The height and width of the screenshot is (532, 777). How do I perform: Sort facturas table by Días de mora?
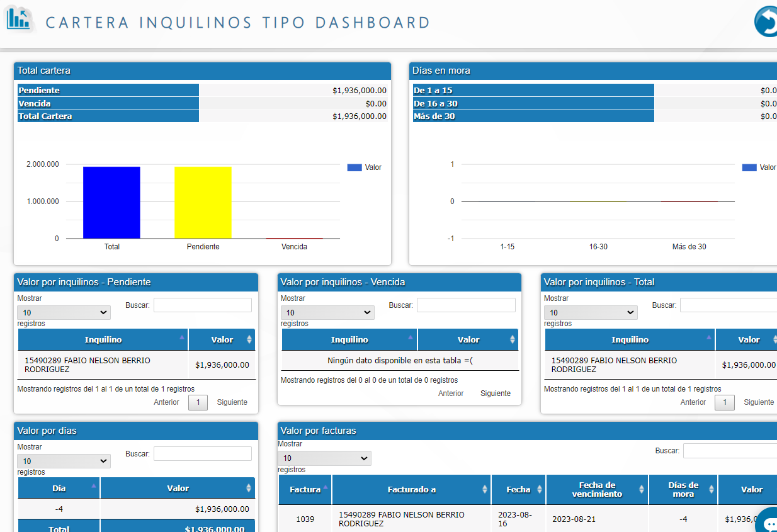pos(683,489)
